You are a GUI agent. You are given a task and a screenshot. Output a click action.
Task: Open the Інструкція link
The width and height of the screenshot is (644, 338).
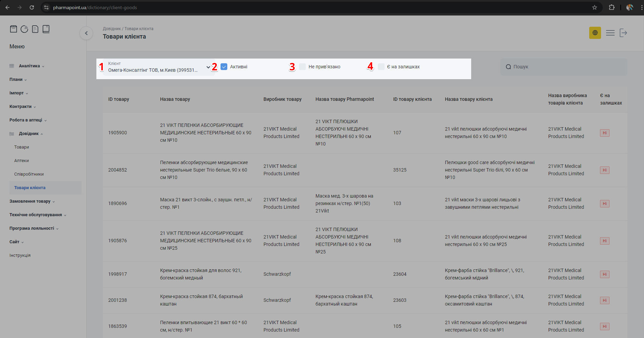[x=20, y=255]
